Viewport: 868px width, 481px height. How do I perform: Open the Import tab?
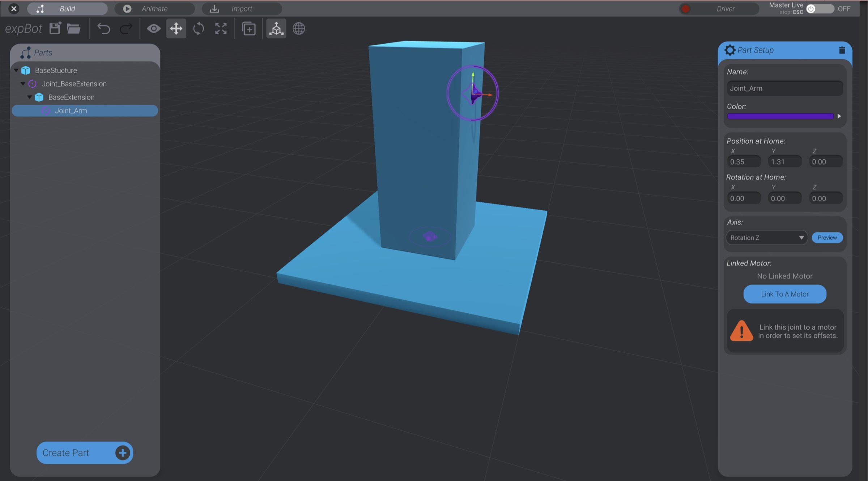(242, 8)
